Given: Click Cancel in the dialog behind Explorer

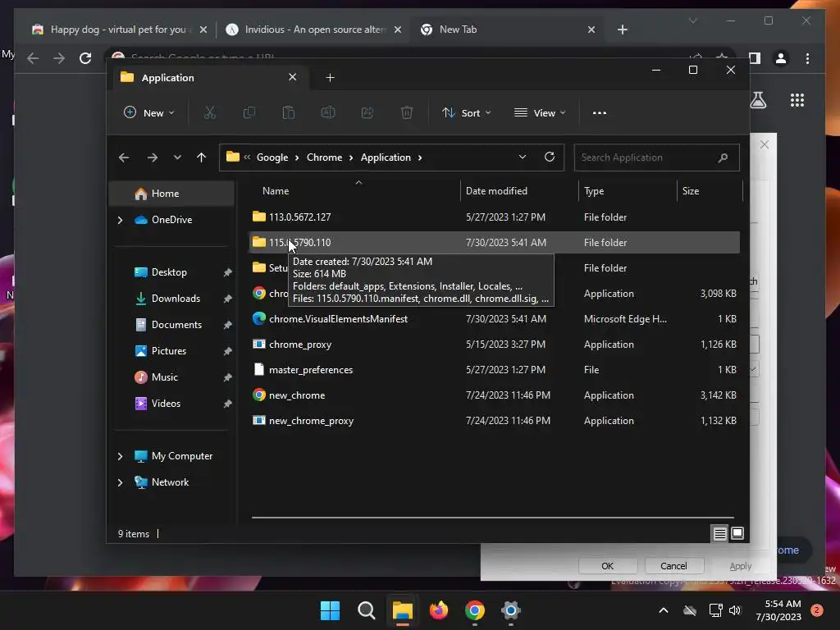Looking at the screenshot, I should point(673,566).
